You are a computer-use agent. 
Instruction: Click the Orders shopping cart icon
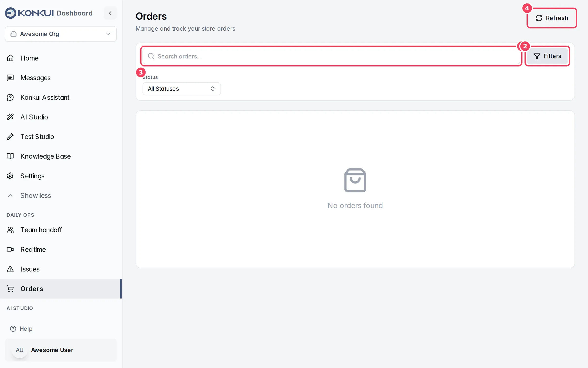[x=10, y=289]
